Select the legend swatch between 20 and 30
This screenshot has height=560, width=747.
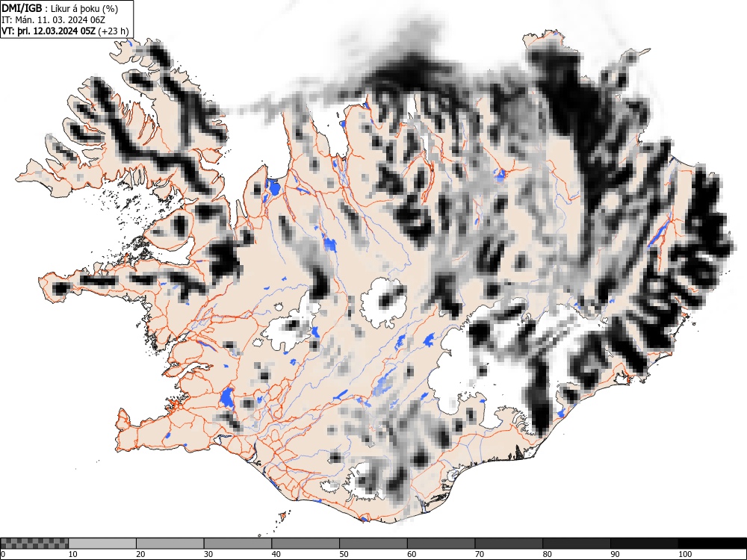[170, 544]
